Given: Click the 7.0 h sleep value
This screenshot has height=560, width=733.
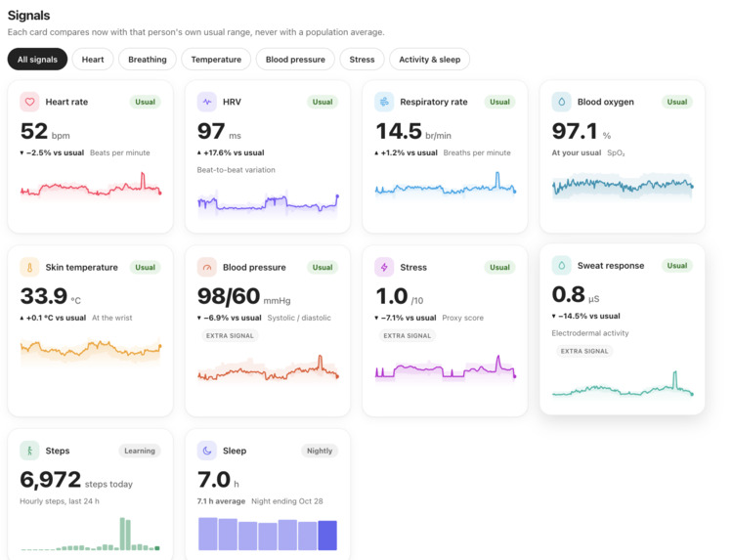Looking at the screenshot, I should coord(218,480).
